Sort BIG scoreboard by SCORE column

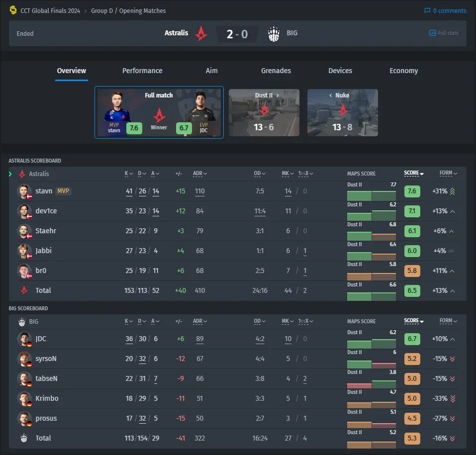pos(413,321)
